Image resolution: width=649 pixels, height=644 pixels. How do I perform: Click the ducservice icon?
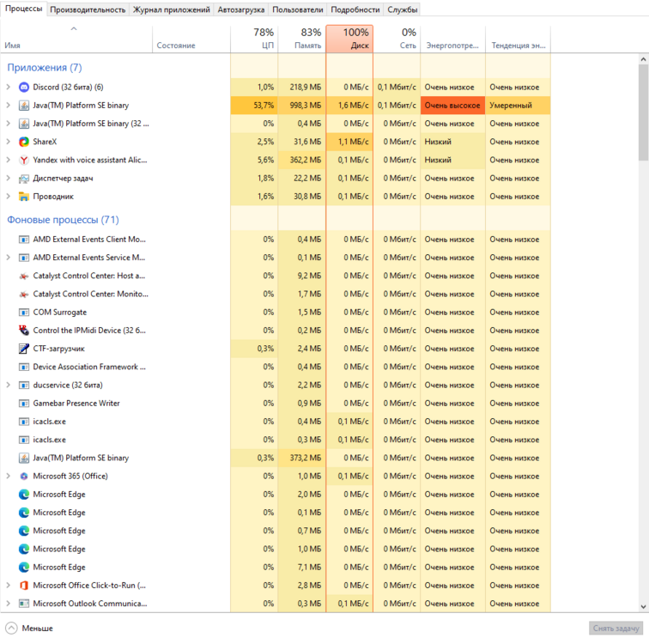point(24,386)
